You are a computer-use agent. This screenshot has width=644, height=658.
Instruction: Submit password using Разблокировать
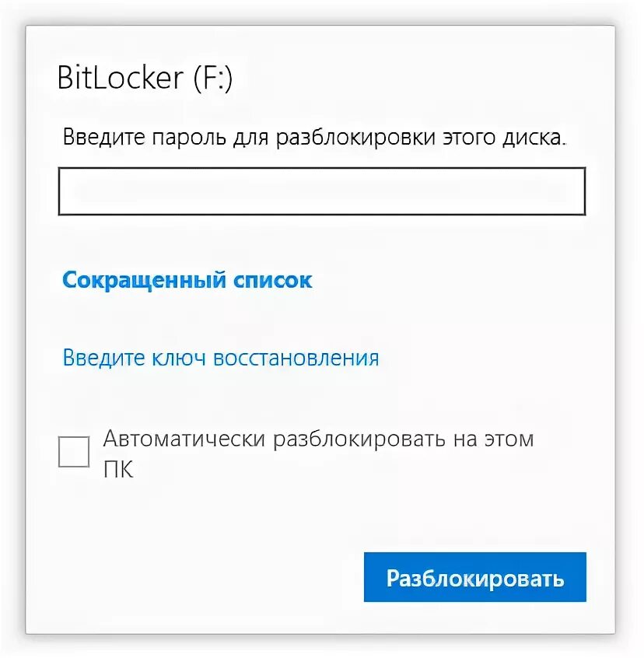474,577
